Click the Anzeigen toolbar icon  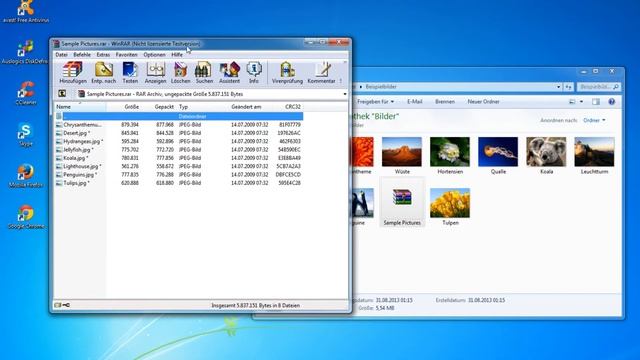click(x=156, y=73)
